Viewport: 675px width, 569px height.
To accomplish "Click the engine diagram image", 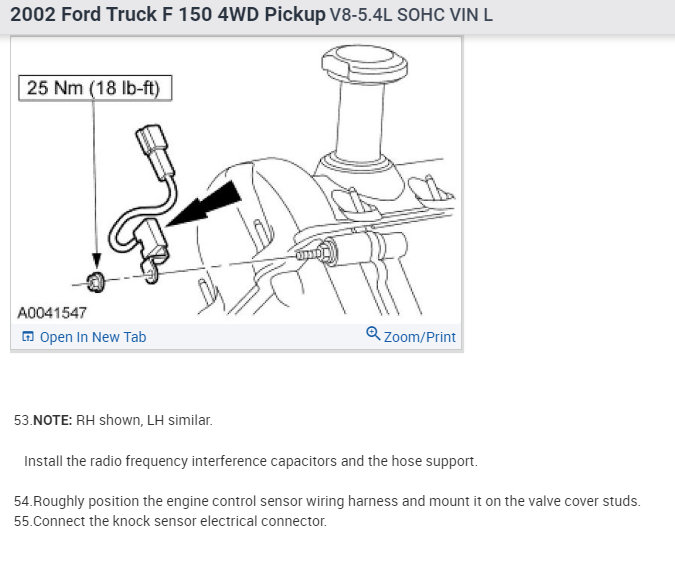I will (x=236, y=180).
